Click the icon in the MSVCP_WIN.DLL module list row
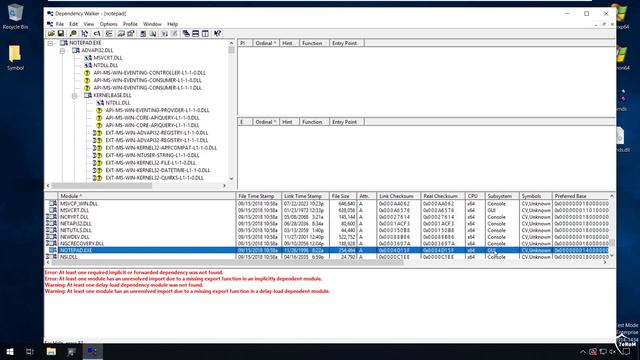 [x=53, y=203]
